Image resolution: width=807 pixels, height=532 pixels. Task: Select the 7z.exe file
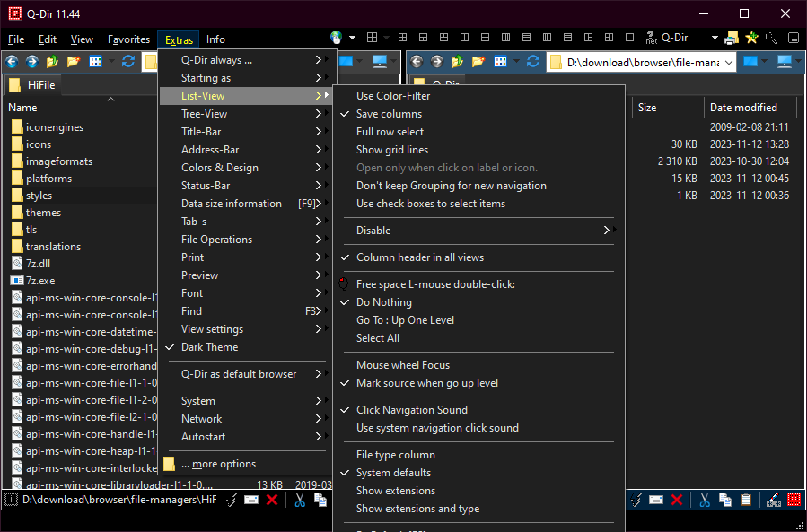point(39,281)
